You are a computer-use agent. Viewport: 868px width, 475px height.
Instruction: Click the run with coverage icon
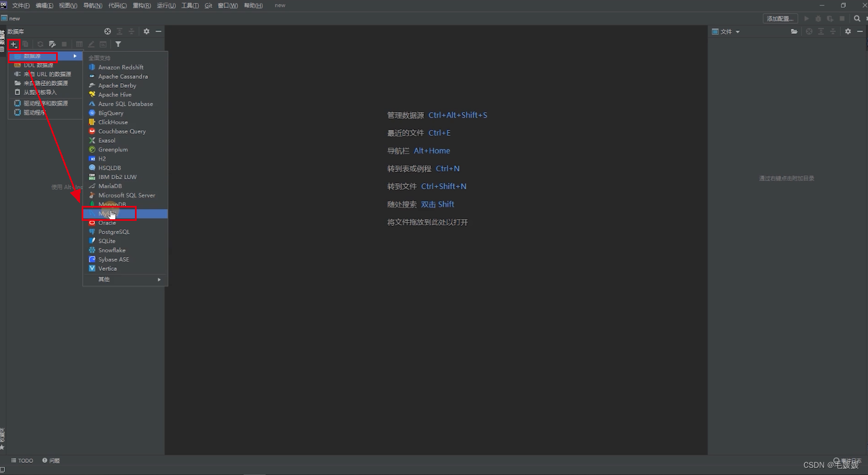[x=830, y=19]
